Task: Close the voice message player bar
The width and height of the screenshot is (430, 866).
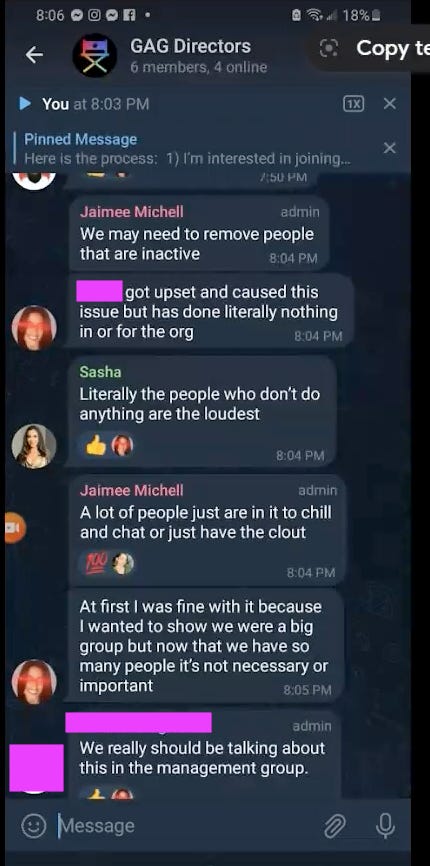Action: (x=390, y=103)
